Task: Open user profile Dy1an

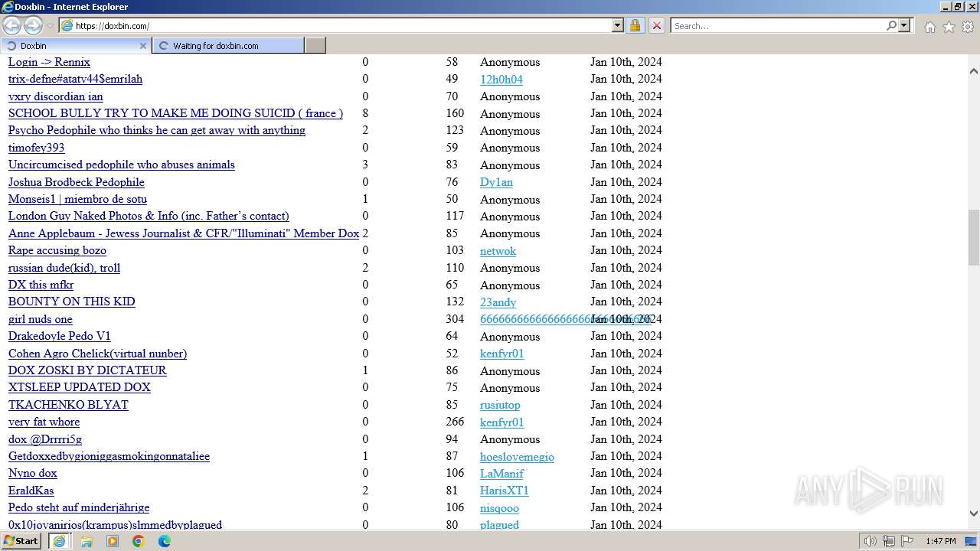Action: pos(496,182)
